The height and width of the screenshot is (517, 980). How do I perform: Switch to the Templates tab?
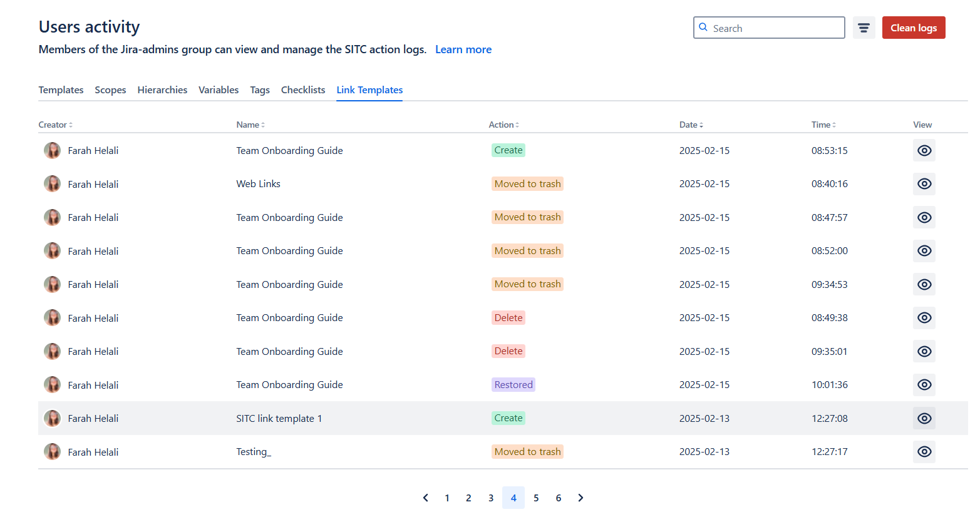pyautogui.click(x=61, y=90)
